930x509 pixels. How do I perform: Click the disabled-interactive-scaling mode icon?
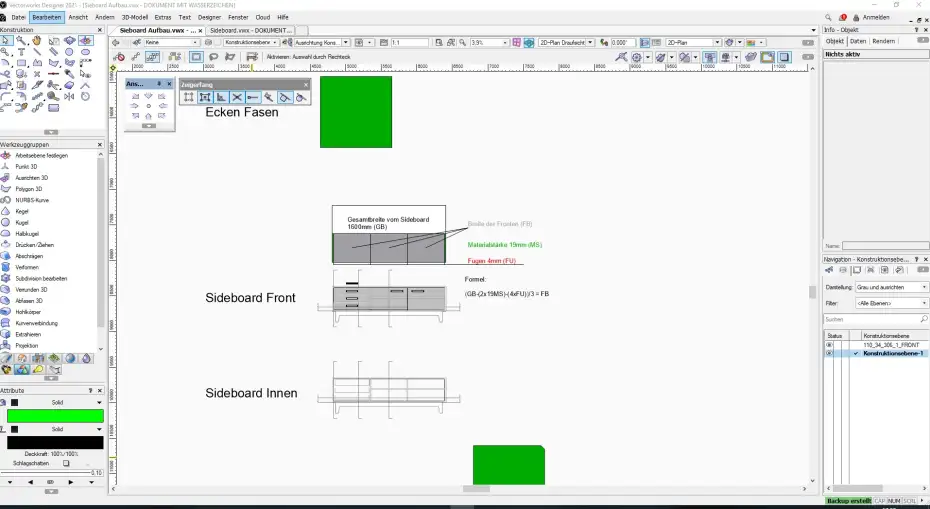pyautogui.click(x=119, y=57)
